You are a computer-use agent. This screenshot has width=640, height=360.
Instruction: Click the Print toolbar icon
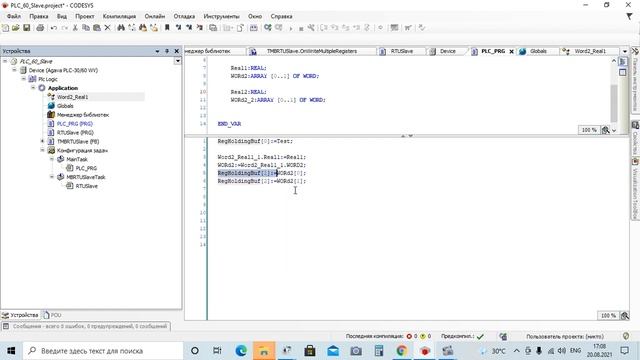40,28
